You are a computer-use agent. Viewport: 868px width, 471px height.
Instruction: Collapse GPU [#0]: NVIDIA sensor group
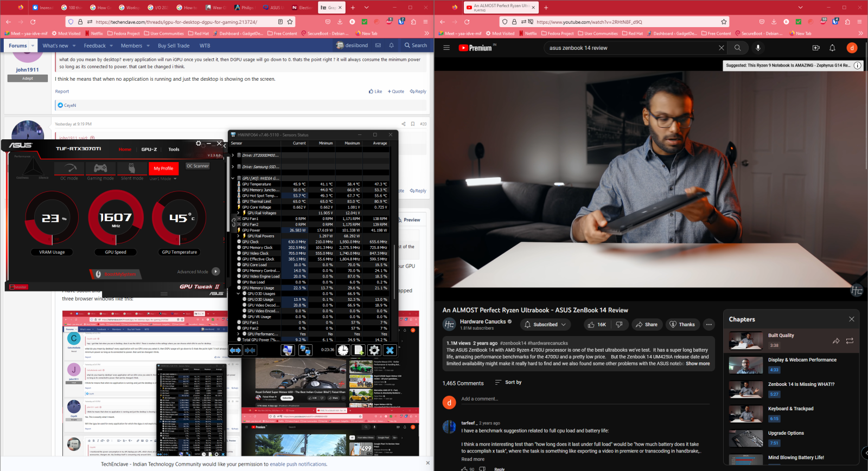(x=233, y=178)
